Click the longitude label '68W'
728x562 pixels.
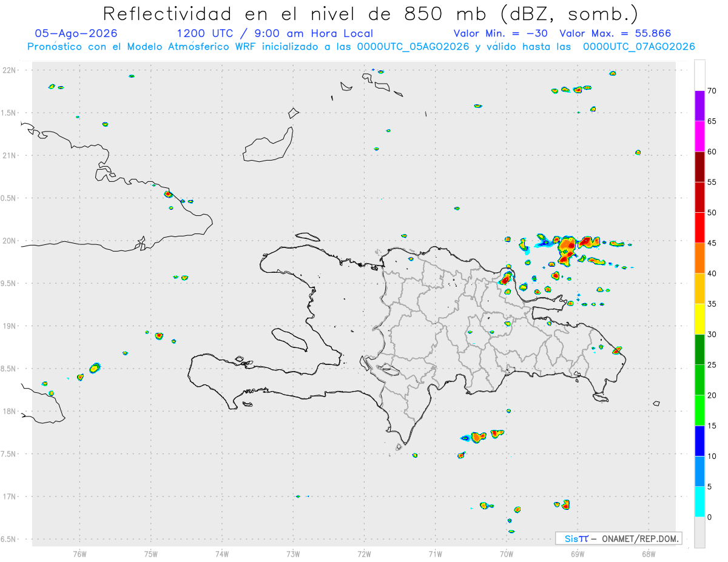click(649, 554)
